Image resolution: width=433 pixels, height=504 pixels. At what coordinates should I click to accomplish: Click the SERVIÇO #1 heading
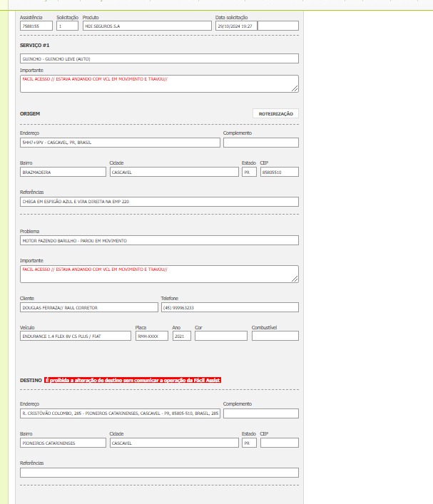tap(35, 46)
